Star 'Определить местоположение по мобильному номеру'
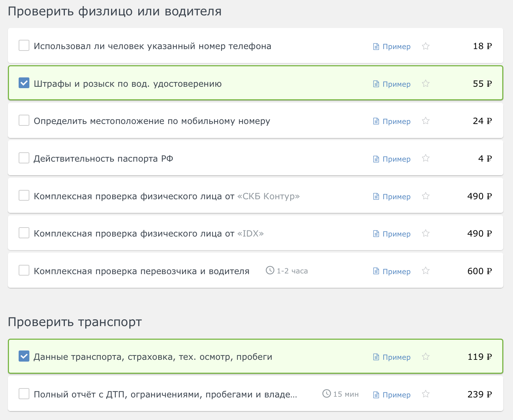This screenshot has width=513, height=420. (x=426, y=121)
